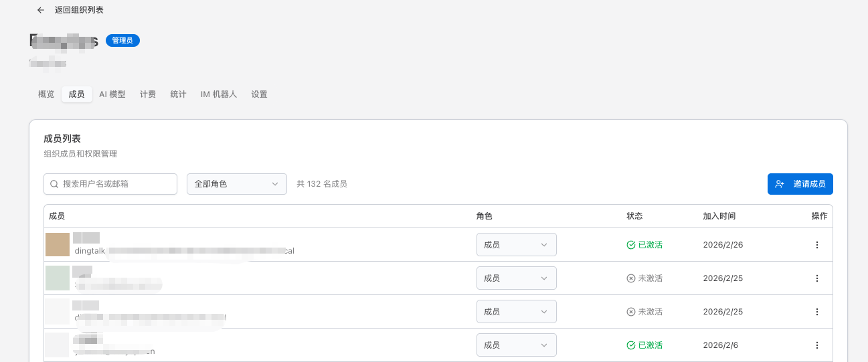Click the back arrow icon
The width and height of the screenshot is (868, 362).
(41, 10)
